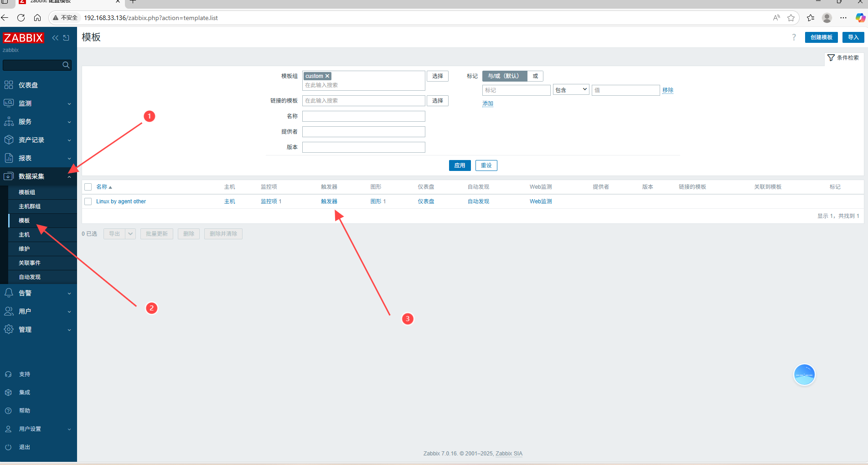
Task: Expand the 告警 menu chevron
Action: (69, 294)
